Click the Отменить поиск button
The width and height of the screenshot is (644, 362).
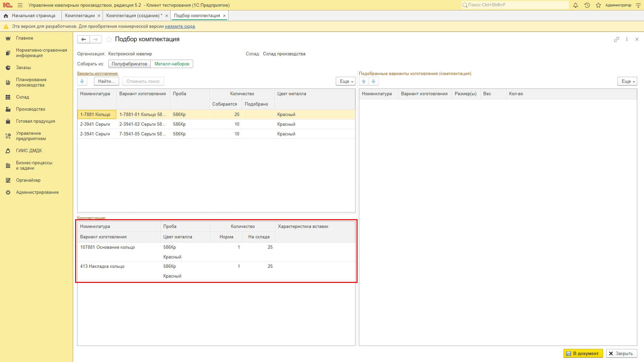click(143, 81)
